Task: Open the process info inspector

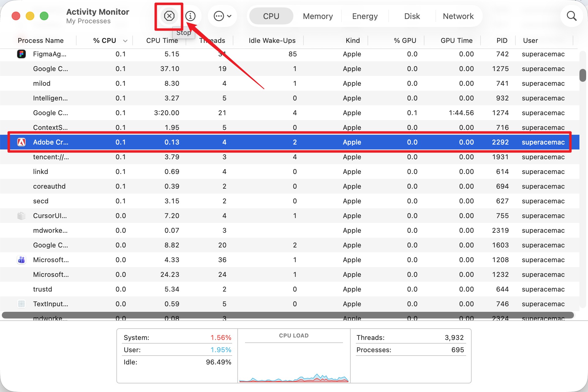Action: click(x=190, y=16)
